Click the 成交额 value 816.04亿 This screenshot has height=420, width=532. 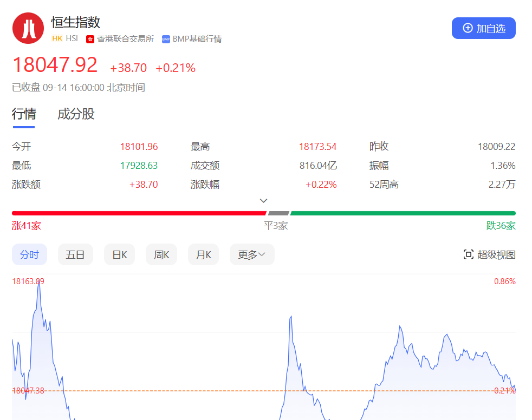[318, 166]
